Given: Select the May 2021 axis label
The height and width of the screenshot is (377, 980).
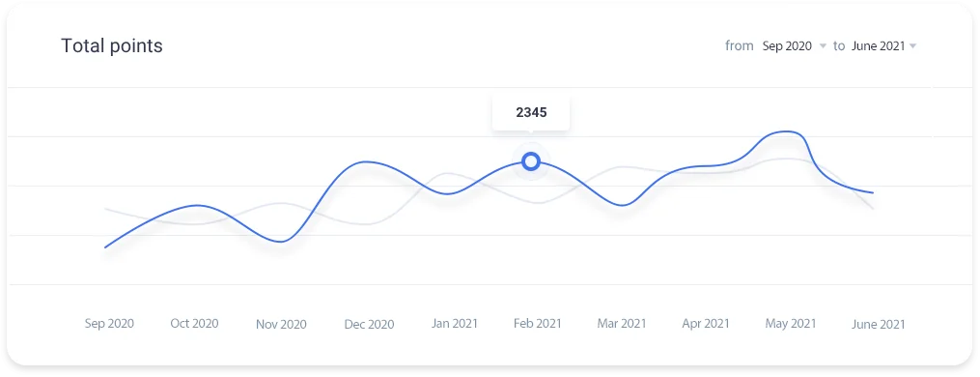Looking at the screenshot, I should click(x=791, y=324).
